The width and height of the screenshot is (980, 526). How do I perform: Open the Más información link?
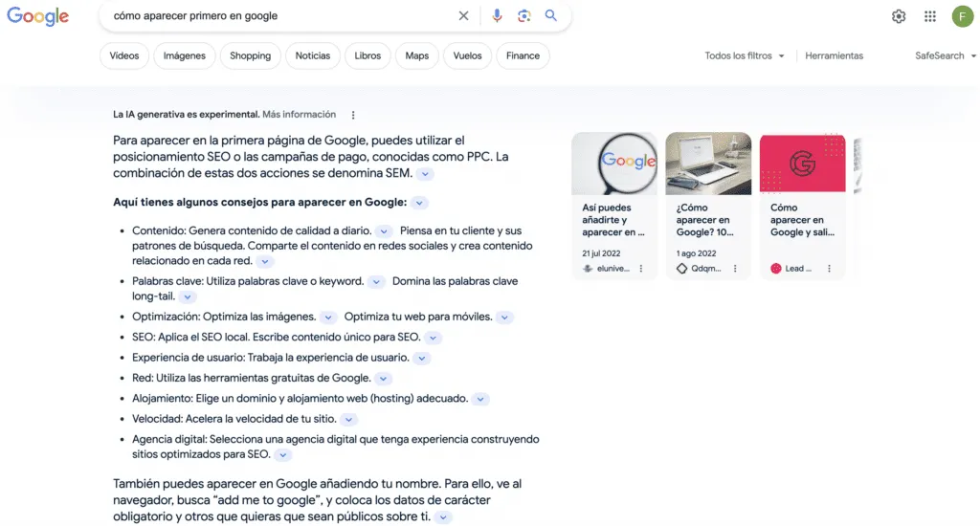coord(299,115)
